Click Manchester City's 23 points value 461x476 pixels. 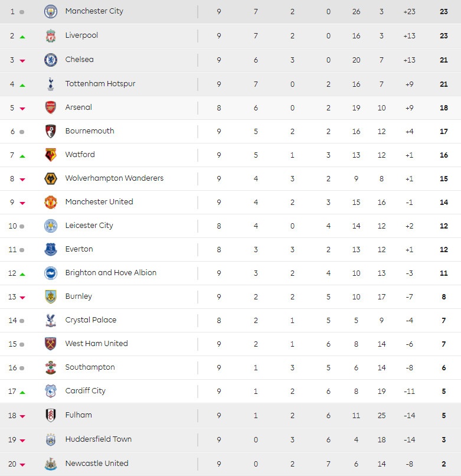[x=444, y=12]
